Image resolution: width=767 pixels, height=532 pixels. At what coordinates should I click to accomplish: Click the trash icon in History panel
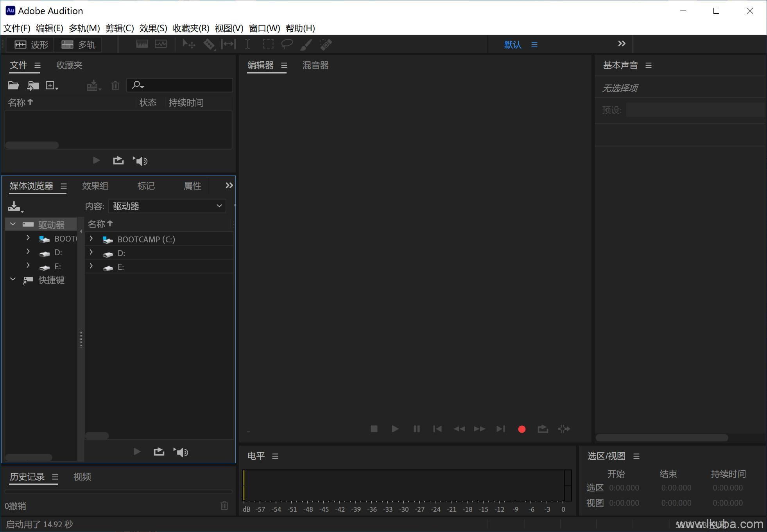point(224,506)
